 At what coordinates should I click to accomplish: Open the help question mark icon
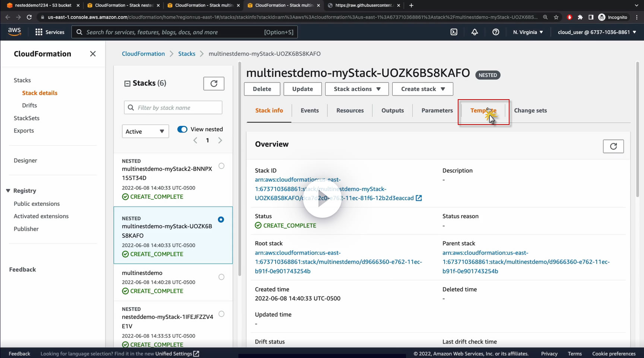click(495, 32)
